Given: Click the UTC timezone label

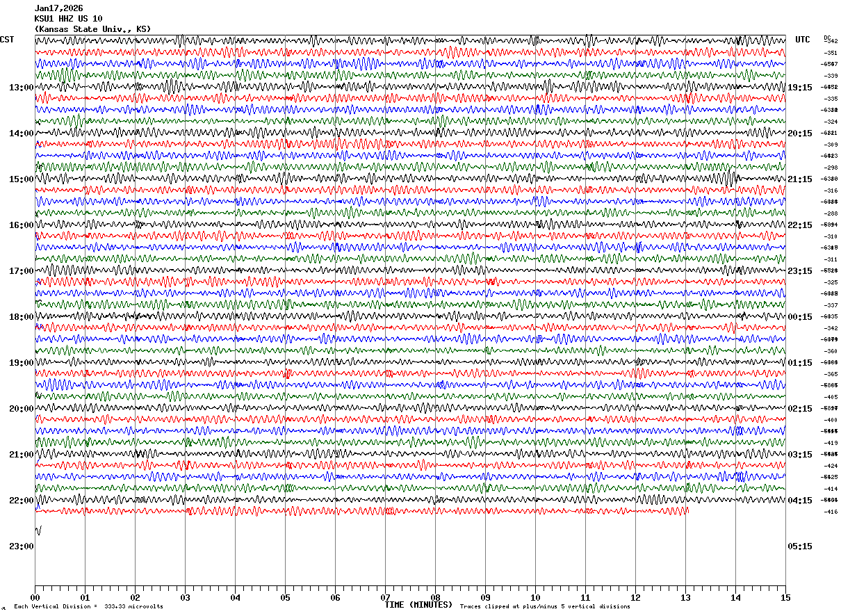Looking at the screenshot, I should 803,40.
